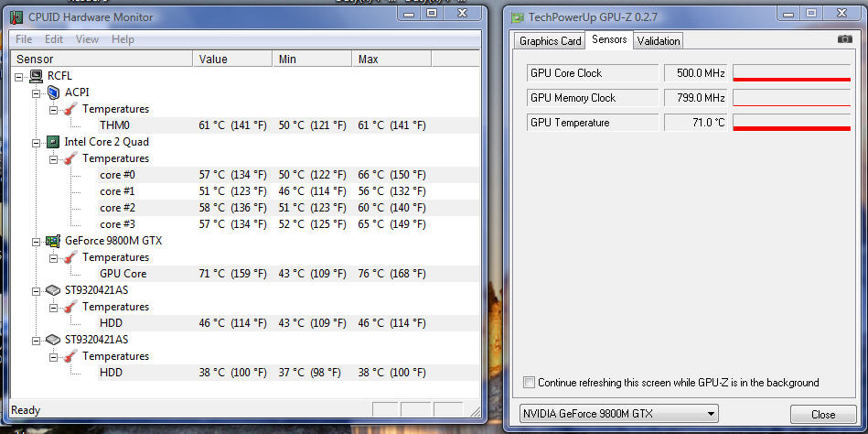Collapse the GeForce 9800M GTX node

(37, 241)
